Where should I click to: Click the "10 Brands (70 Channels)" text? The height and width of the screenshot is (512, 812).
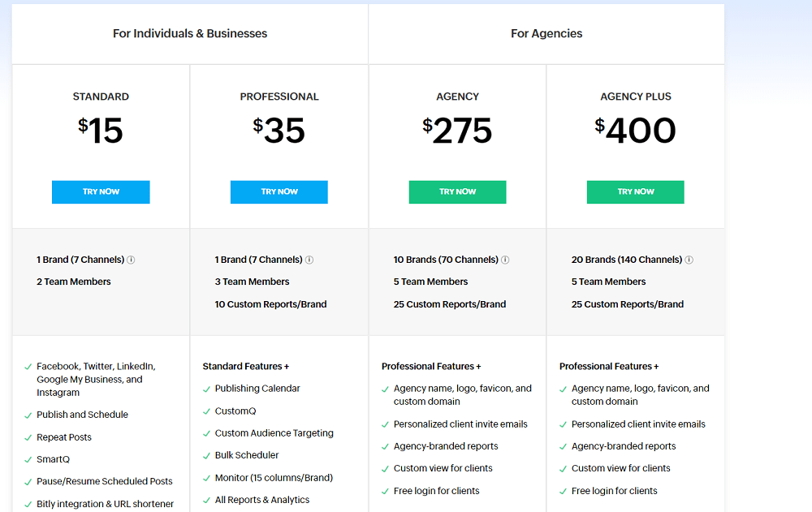pos(446,260)
